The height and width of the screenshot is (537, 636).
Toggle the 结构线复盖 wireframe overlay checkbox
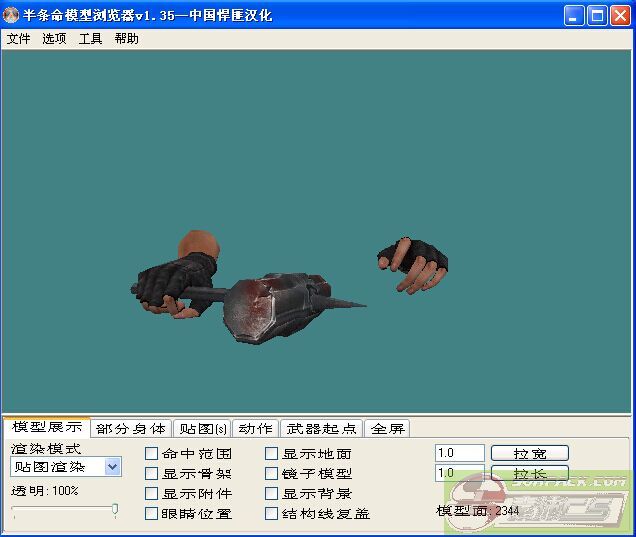click(272, 514)
